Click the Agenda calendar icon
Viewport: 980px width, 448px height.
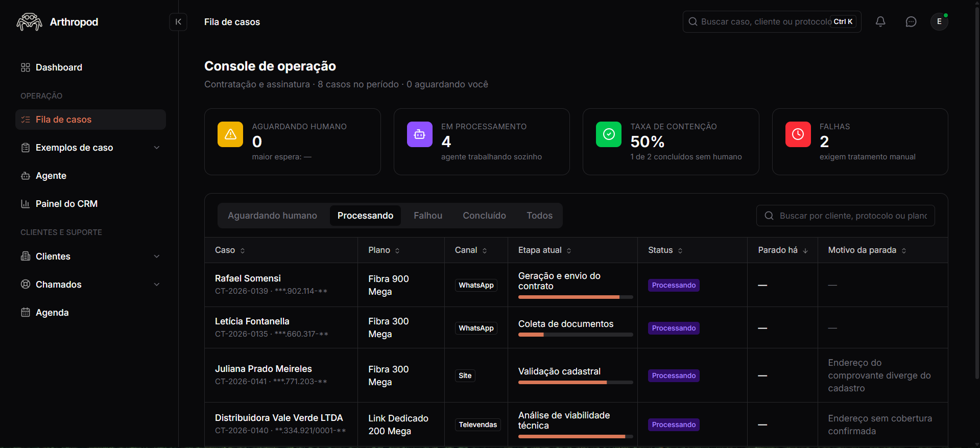(x=26, y=313)
